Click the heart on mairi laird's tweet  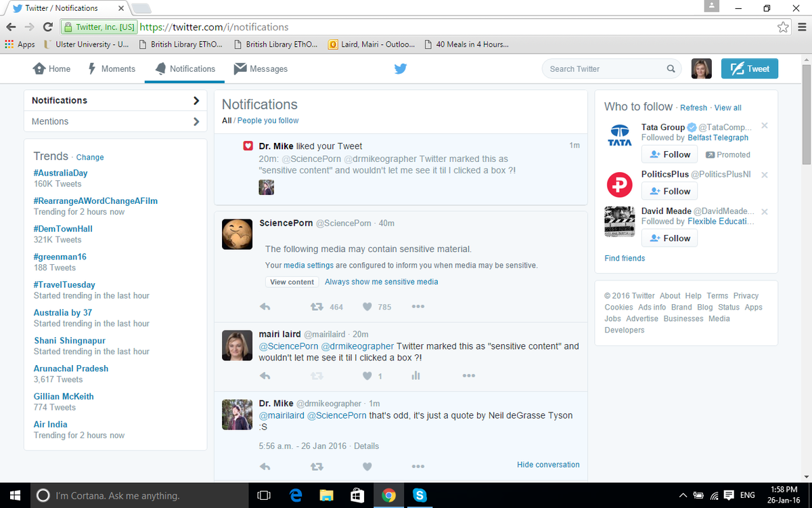367,376
